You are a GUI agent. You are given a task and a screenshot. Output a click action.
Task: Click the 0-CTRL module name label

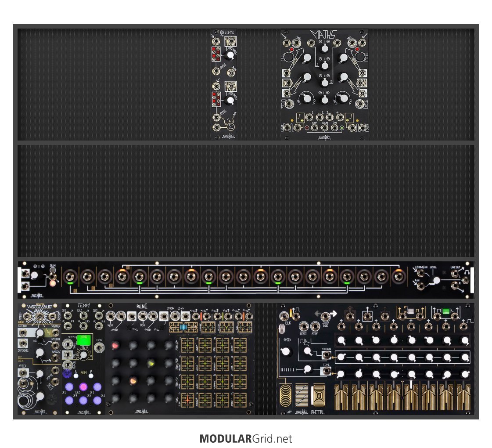[x=318, y=412]
